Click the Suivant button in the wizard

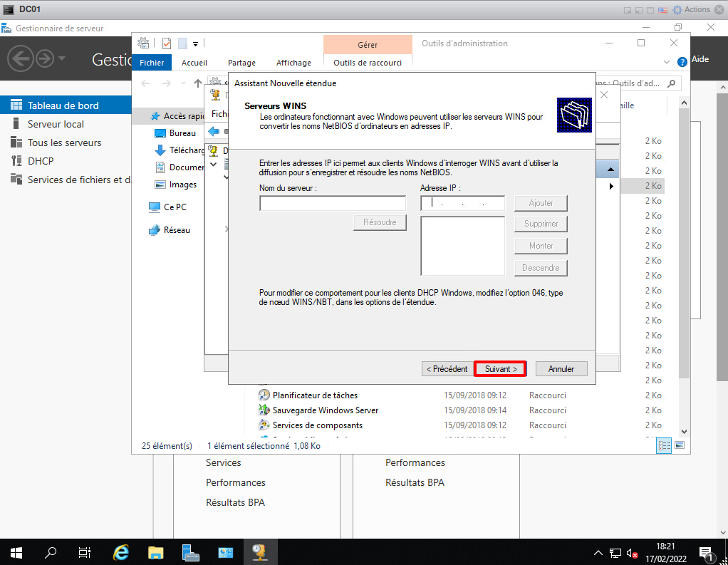tap(500, 369)
